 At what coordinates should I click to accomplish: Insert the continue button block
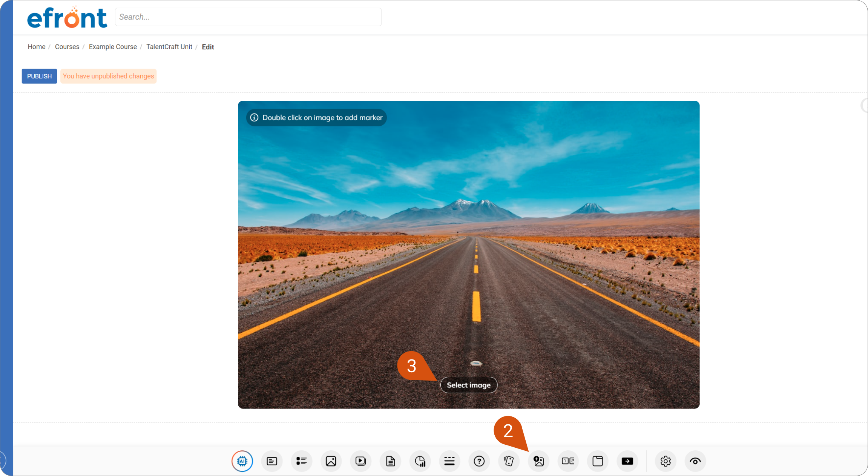pos(627,461)
